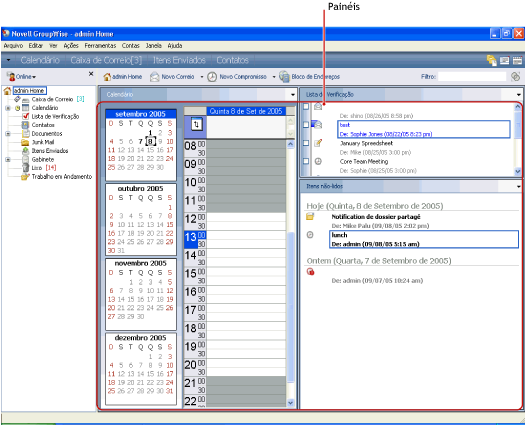Select the 13:00 time slot in day view

click(x=246, y=235)
